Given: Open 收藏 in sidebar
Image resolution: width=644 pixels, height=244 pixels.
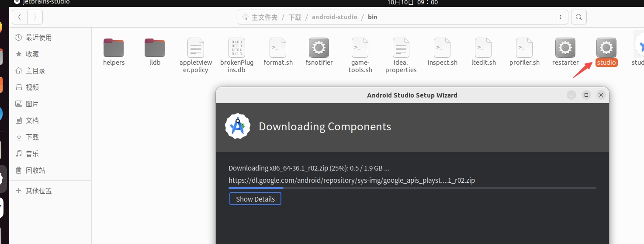Looking at the screenshot, I should click(50, 54).
